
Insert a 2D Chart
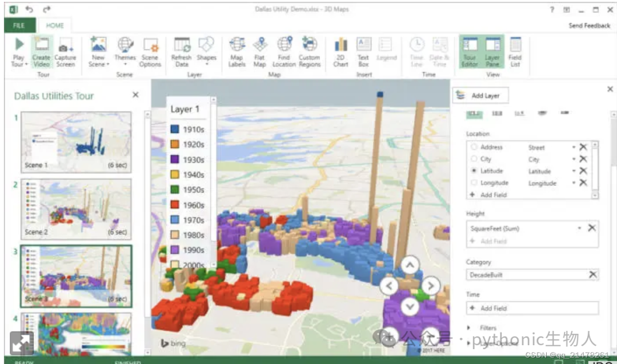coord(340,52)
